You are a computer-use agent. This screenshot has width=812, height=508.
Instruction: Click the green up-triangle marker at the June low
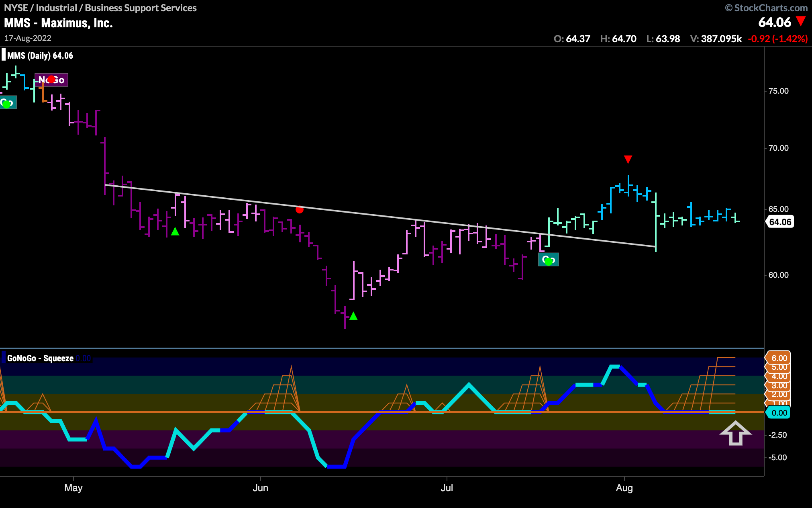tap(353, 316)
